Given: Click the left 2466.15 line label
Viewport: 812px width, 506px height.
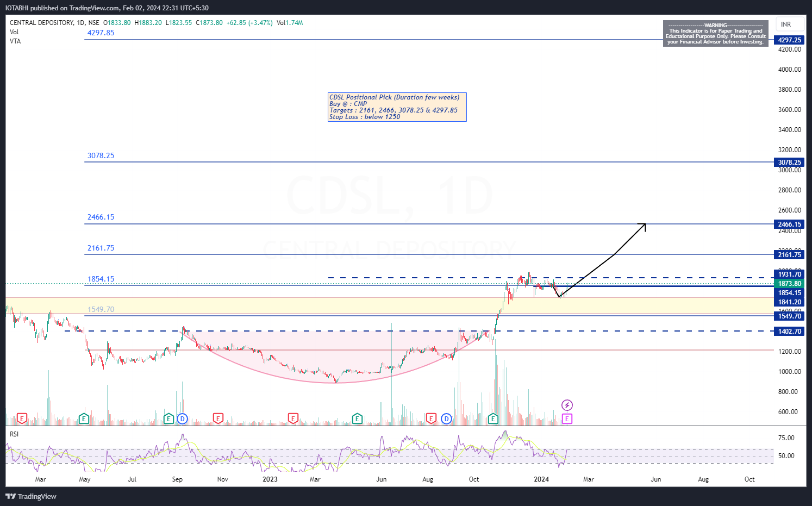Looking at the screenshot, I should (x=101, y=217).
